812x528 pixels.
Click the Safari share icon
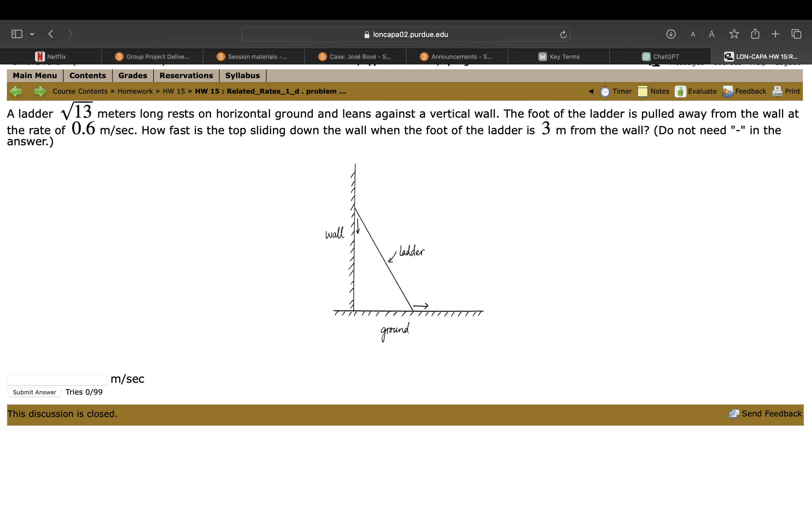click(755, 34)
